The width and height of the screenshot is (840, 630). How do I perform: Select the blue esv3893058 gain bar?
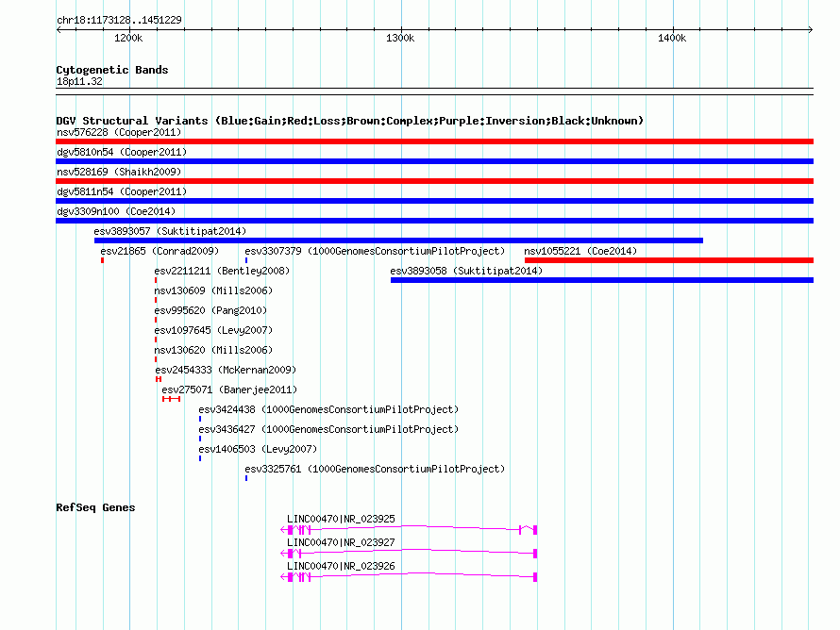(x=602, y=280)
